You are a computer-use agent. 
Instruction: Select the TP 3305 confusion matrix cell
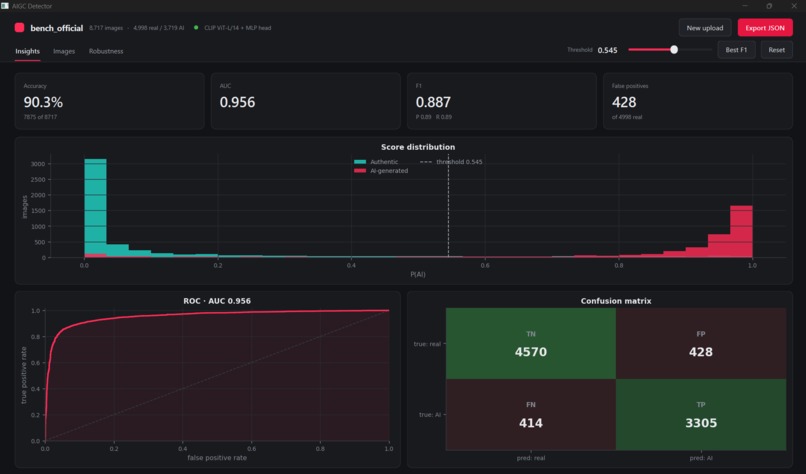(701, 414)
